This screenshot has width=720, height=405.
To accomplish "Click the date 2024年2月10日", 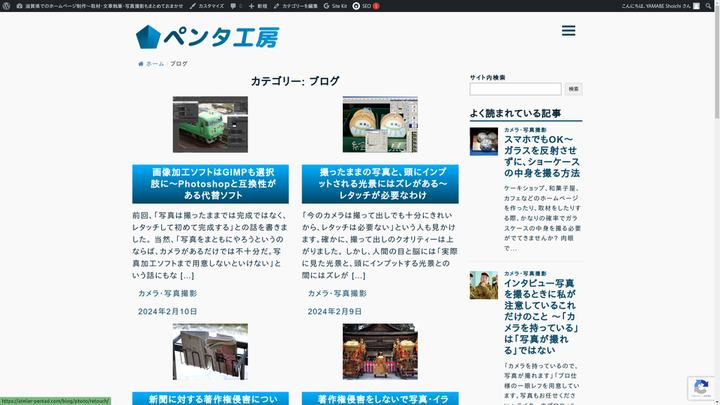I will point(168,311).
